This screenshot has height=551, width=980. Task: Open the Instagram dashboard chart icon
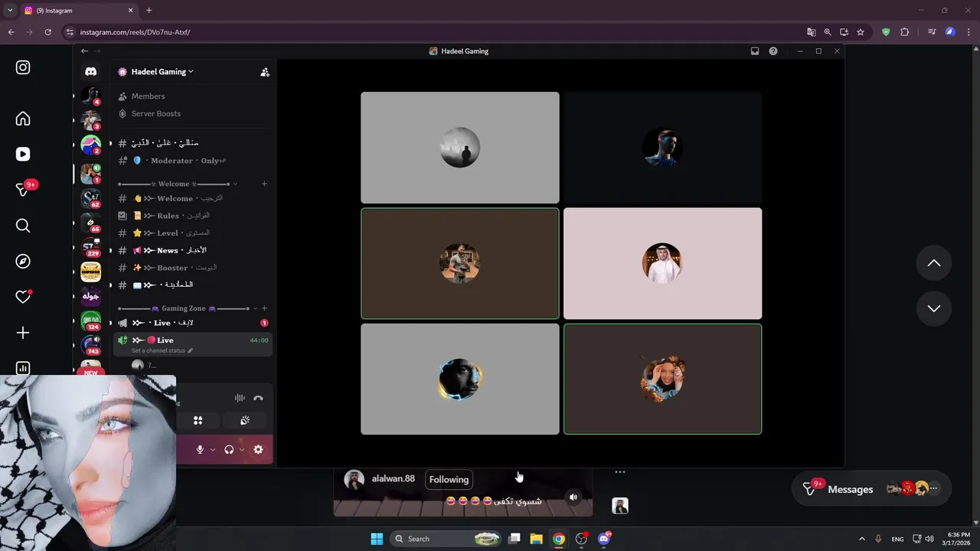23,368
